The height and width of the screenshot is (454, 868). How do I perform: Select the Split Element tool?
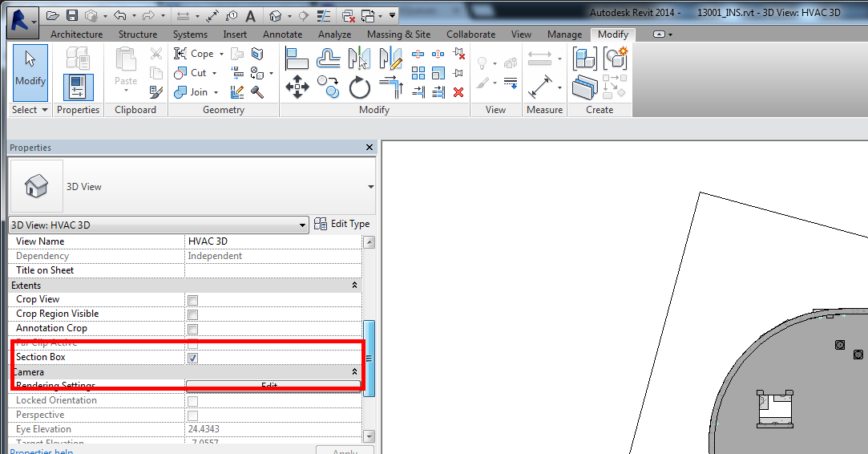(x=418, y=54)
